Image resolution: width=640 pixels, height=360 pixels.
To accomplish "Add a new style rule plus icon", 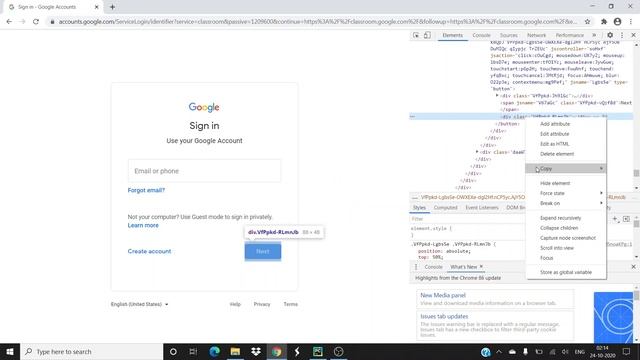I will tap(615, 219).
